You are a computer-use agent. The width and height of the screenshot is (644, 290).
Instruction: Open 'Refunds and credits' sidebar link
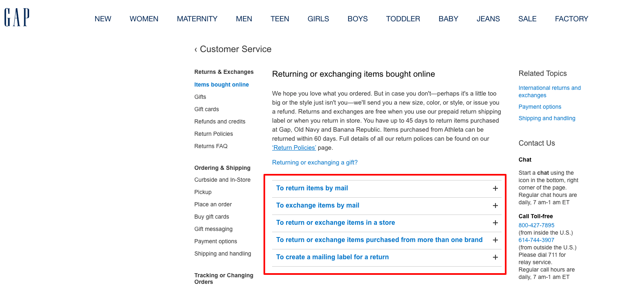(220, 121)
